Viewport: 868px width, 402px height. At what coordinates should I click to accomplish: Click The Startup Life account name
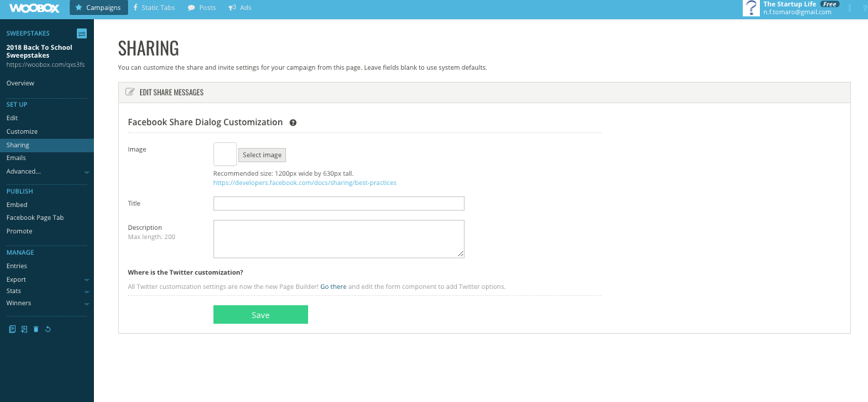pyautogui.click(x=790, y=4)
